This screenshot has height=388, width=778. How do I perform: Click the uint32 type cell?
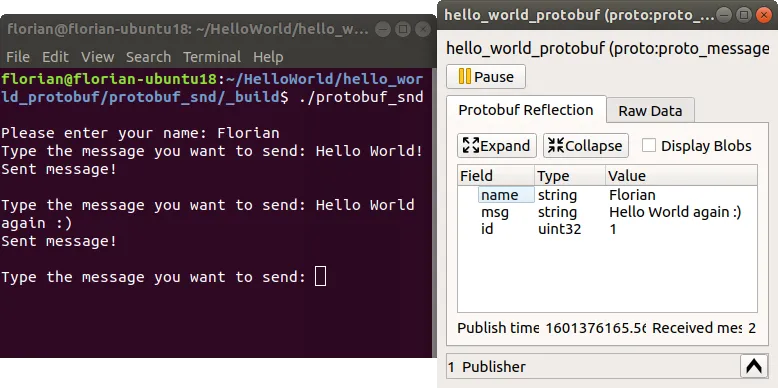559,229
